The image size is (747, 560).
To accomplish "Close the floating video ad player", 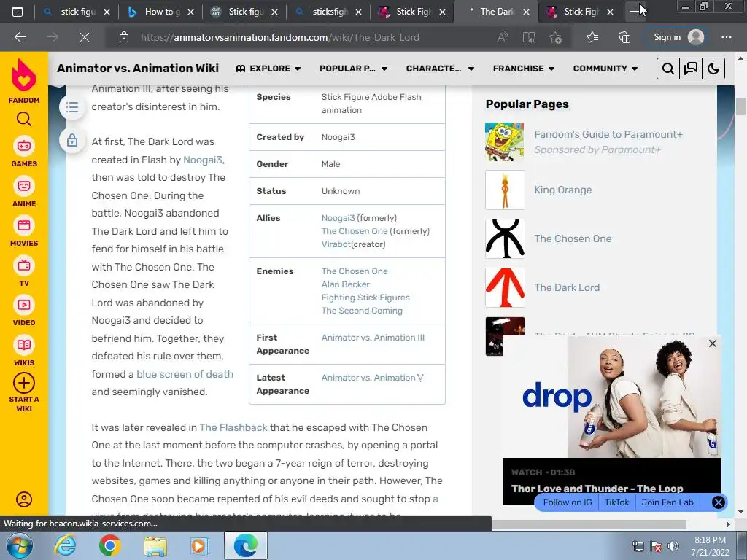I will coord(712,343).
